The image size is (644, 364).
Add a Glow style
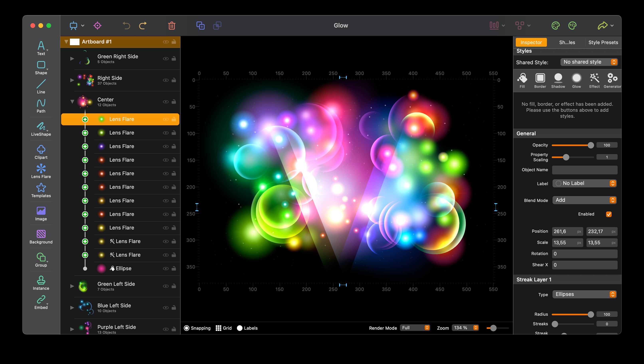pos(576,80)
